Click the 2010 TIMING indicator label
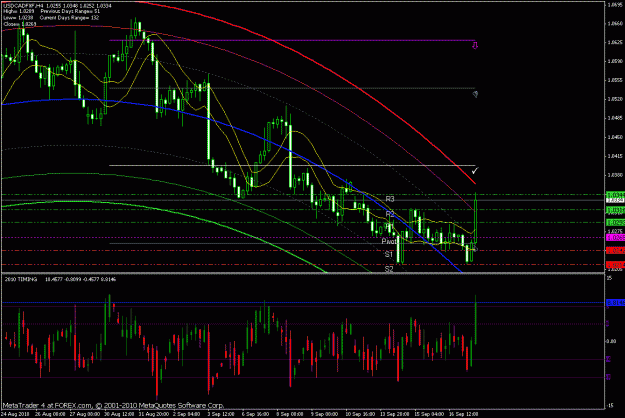Screen dimensions: 625x418 click(x=21, y=279)
